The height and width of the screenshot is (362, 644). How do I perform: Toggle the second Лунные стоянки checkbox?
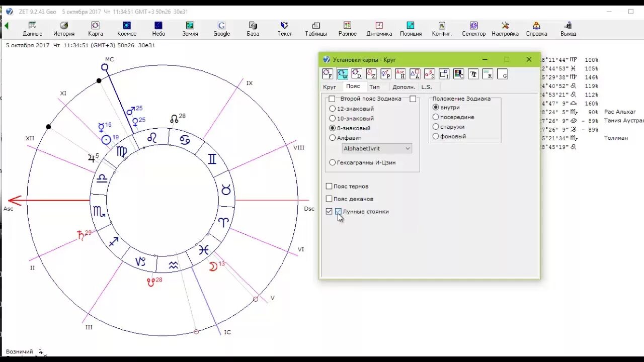click(x=338, y=212)
